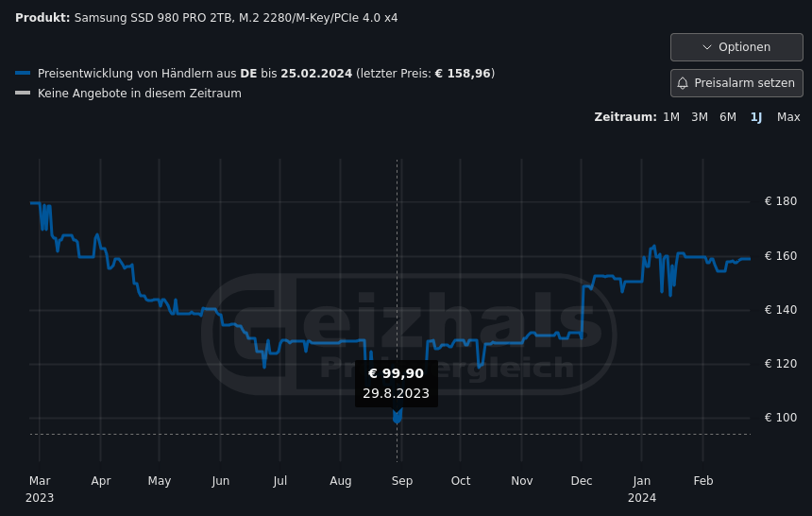This screenshot has width=812, height=516.
Task: Click the lowest price point marker on chart
Action: coord(398,417)
